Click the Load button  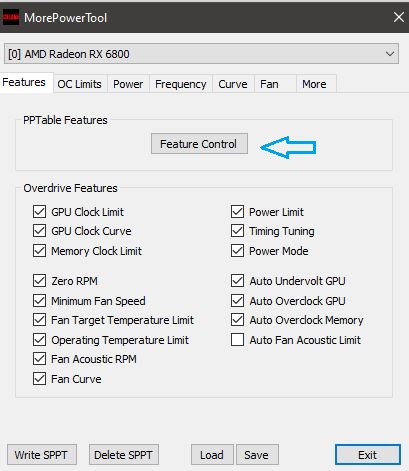[x=212, y=455]
